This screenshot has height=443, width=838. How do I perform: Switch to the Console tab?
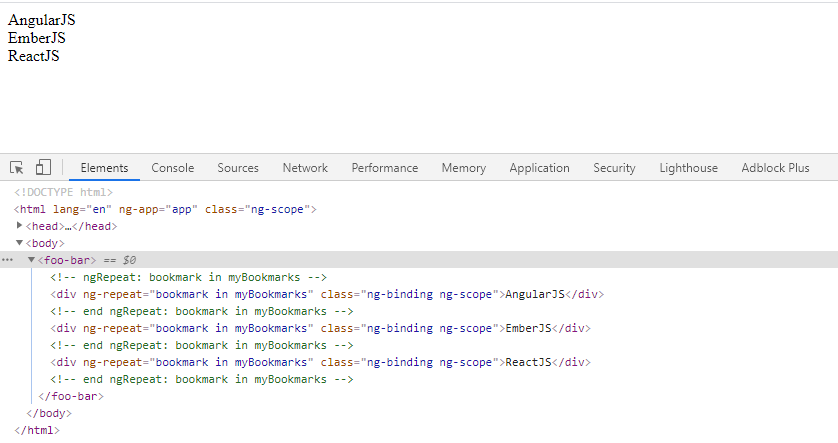click(x=173, y=168)
